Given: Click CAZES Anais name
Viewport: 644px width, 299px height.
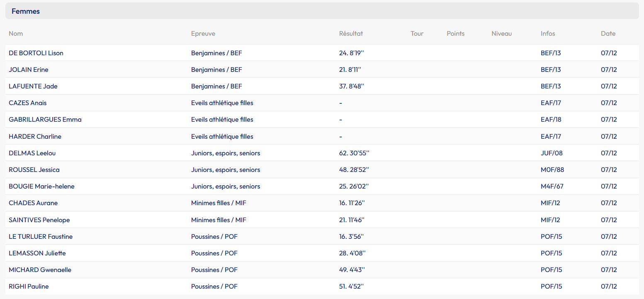Looking at the screenshot, I should 28,103.
